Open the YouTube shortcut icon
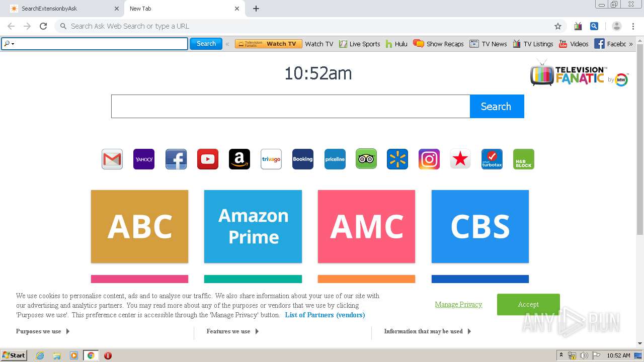This screenshot has height=362, width=644. pos(208,159)
